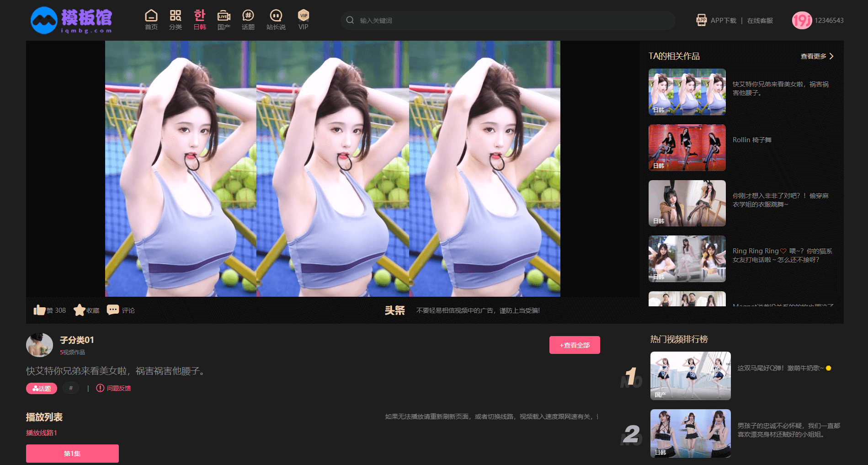This screenshot has height=465, width=868.
Task: Open the 评论 comment bubble
Action: pyautogui.click(x=113, y=310)
